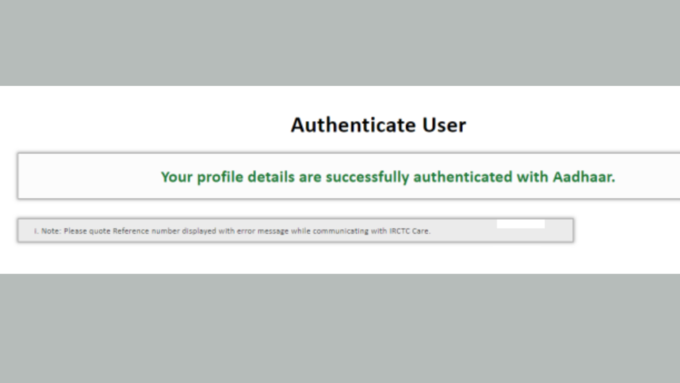
Task: Click the gray area below the panel
Action: point(340,328)
